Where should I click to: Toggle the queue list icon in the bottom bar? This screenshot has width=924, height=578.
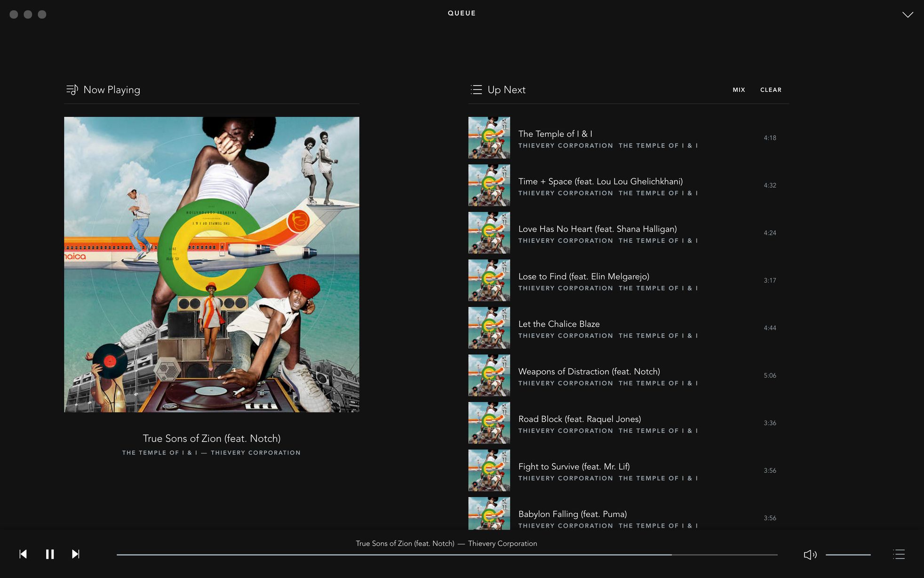[899, 554]
